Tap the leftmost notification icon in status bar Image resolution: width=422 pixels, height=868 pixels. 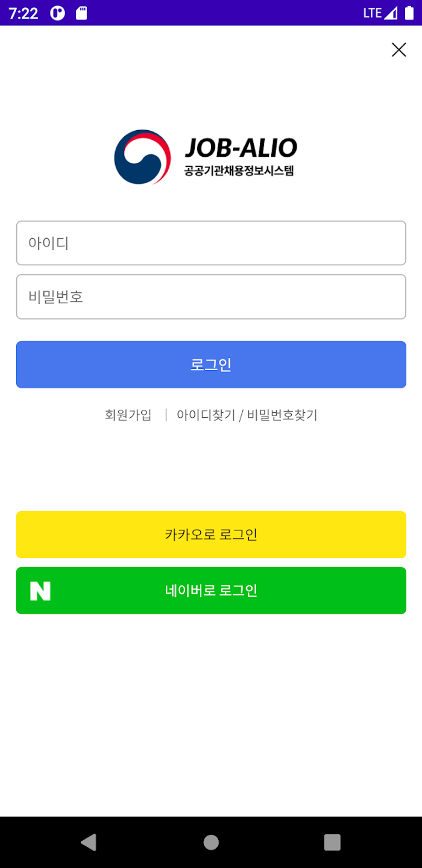point(57,12)
